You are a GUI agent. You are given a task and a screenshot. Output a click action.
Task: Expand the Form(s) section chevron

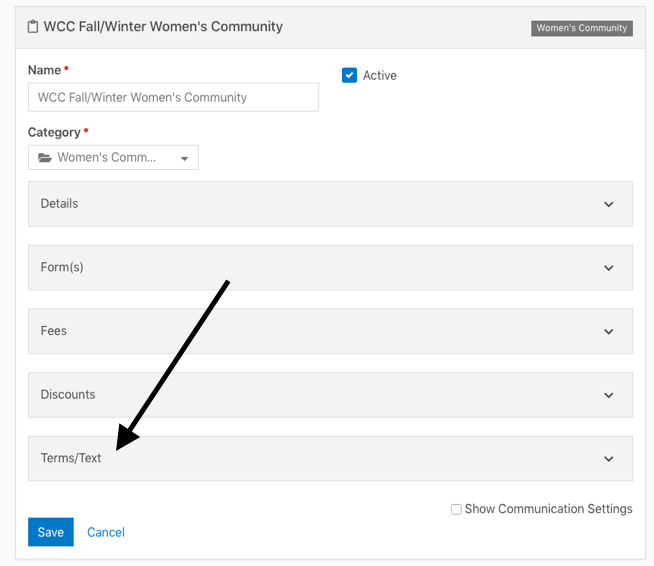(609, 268)
